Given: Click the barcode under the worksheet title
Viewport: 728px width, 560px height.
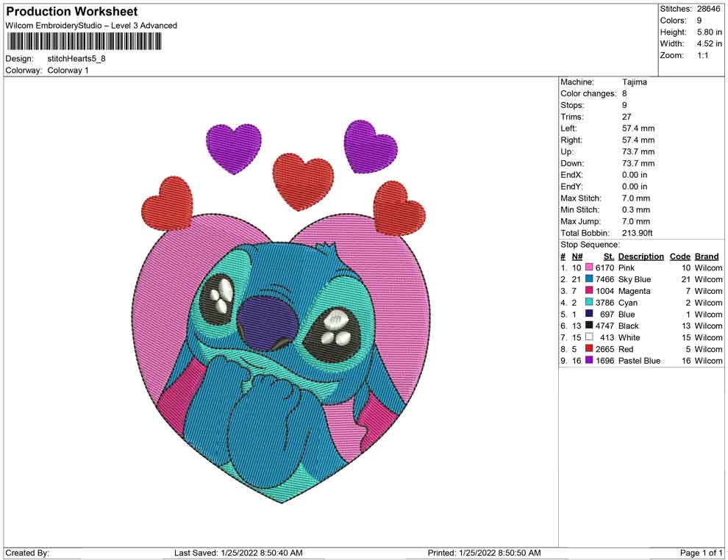Looking at the screenshot, I should click(84, 42).
